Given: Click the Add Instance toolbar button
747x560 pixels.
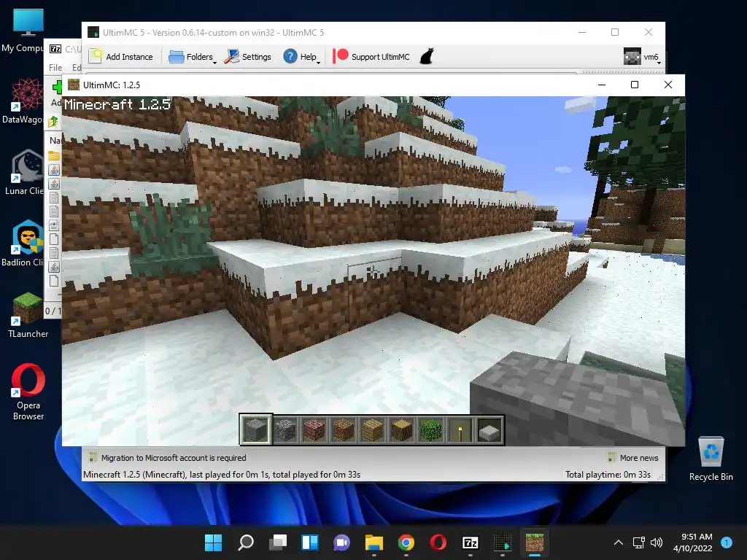Looking at the screenshot, I should click(122, 57).
